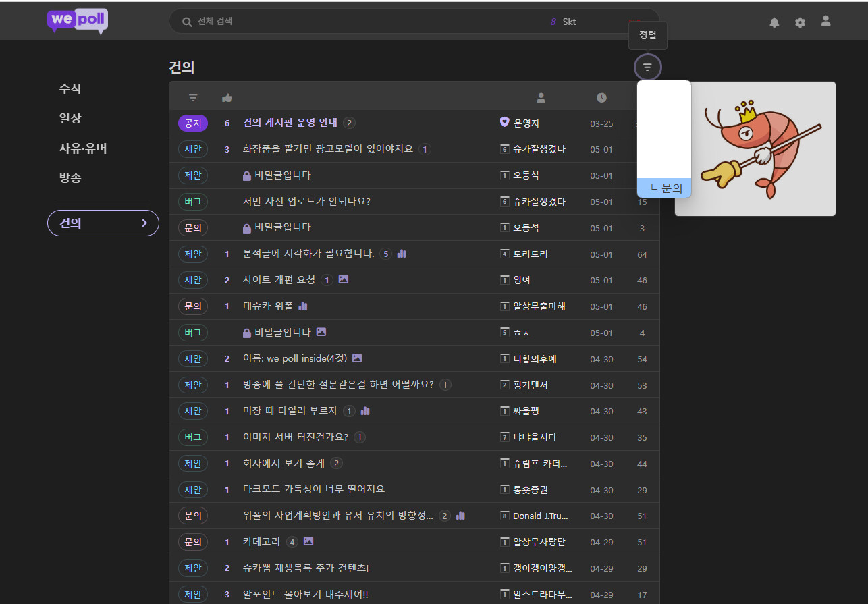Viewport: 868px width, 604px height.
Task: Expand the 건의 sidebar item chevron
Action: point(144,223)
